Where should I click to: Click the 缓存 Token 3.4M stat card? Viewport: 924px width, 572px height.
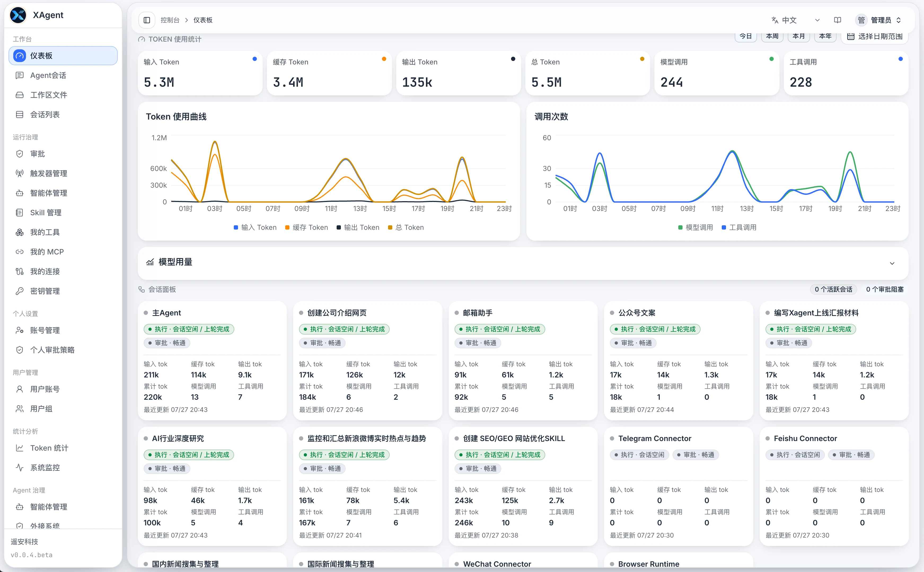pos(329,73)
